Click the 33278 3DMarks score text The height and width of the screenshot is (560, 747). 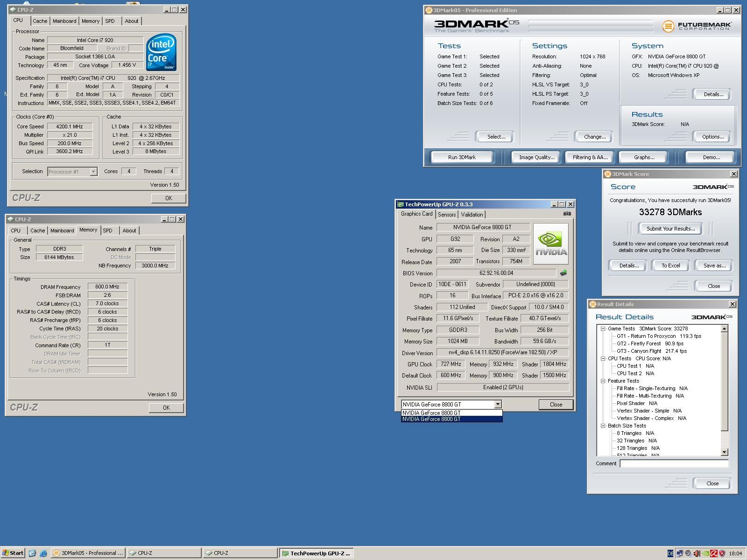coord(670,212)
